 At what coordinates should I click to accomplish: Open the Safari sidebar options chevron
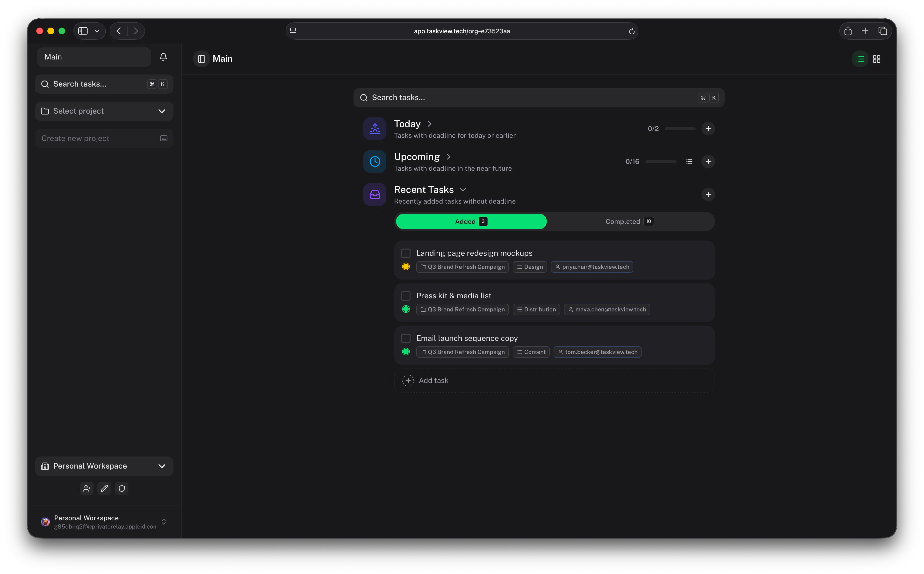[97, 31]
